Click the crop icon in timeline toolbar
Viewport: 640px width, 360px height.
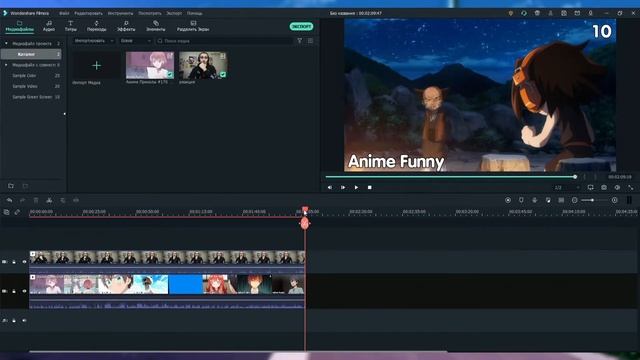[x=63, y=200]
